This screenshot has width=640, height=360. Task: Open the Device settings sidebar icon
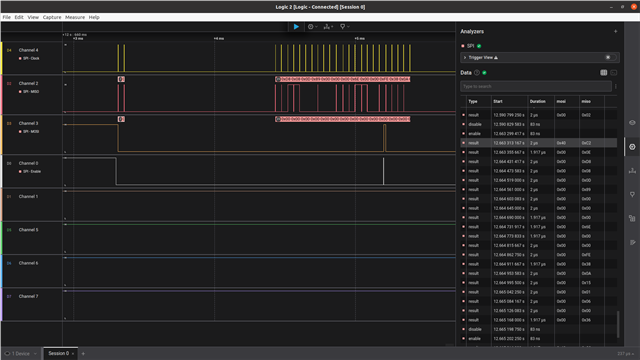pyautogui.click(x=632, y=123)
